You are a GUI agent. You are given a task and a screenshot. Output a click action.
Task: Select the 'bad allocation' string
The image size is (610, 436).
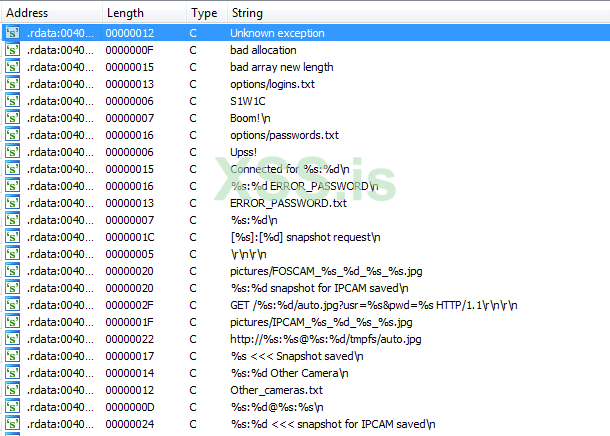tap(263, 50)
